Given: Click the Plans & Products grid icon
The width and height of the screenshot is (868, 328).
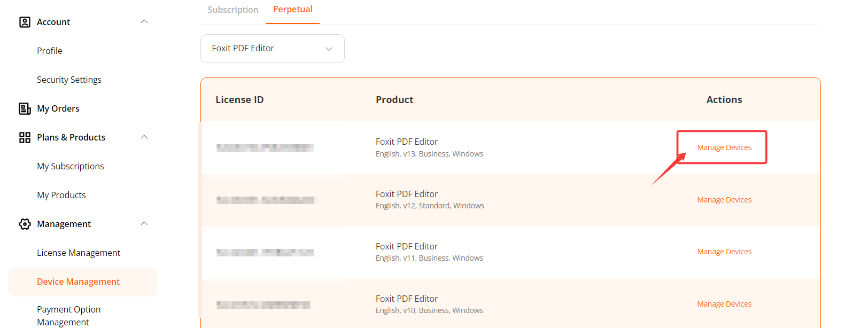Looking at the screenshot, I should [25, 137].
